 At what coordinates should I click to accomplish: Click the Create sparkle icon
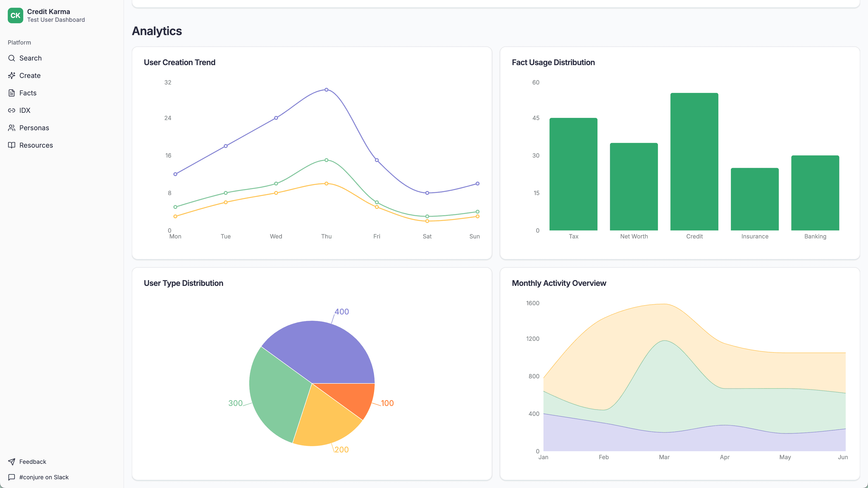tap(12, 76)
